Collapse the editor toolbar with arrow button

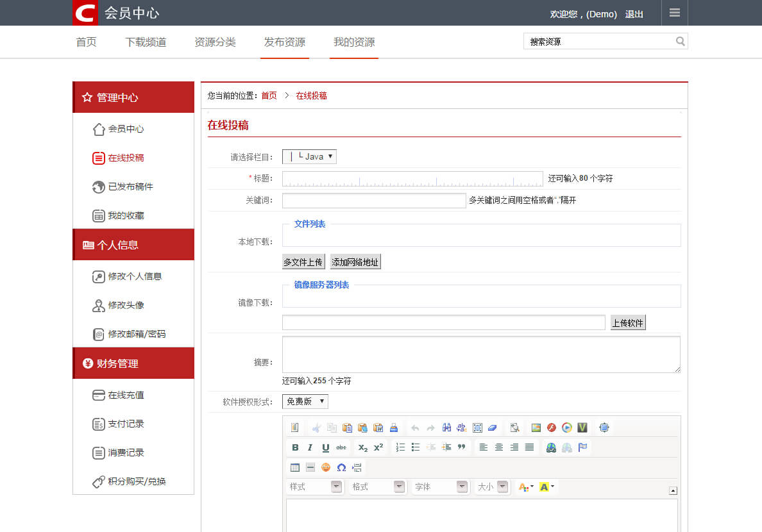(673, 491)
